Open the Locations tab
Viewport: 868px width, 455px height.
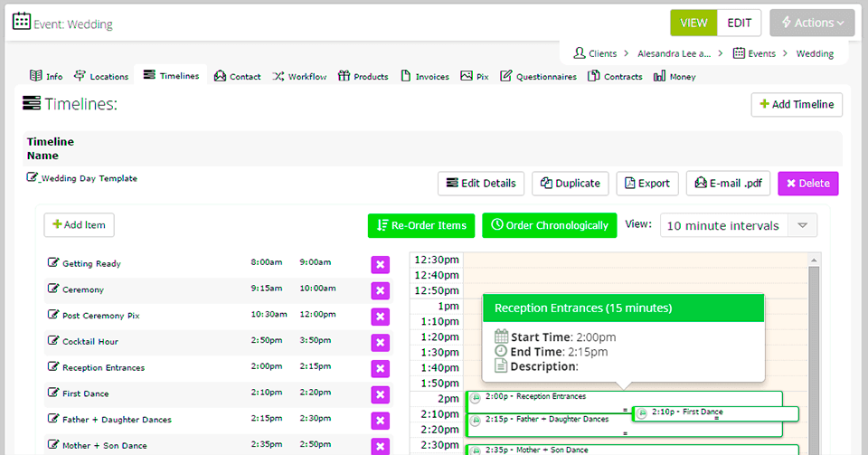click(x=101, y=77)
